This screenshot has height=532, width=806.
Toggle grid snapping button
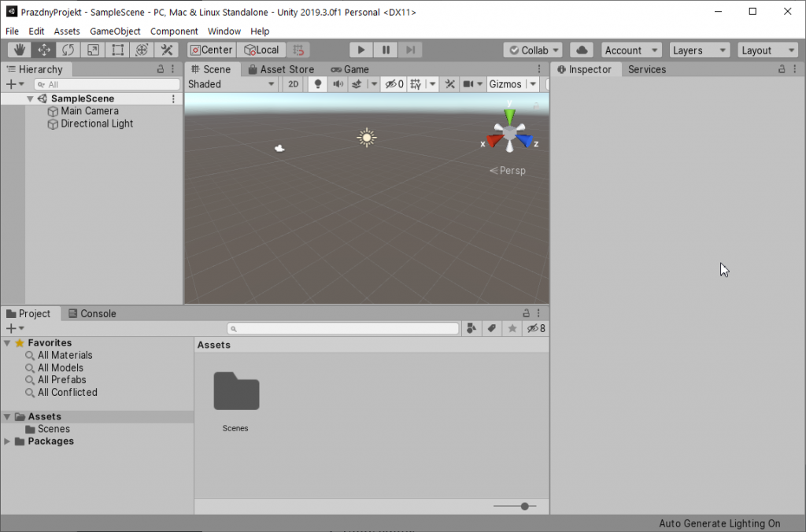pos(298,50)
